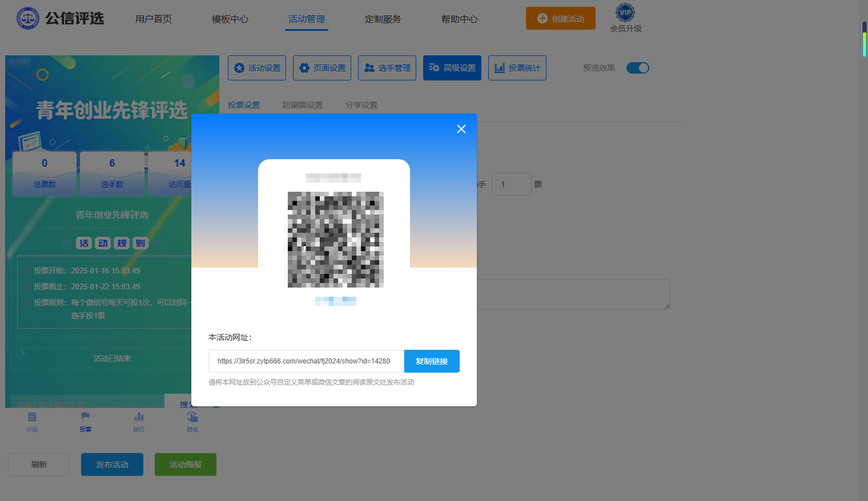Viewport: 868px width, 501px height.
Task: Click the plus icon in 创建活动
Action: tap(542, 18)
